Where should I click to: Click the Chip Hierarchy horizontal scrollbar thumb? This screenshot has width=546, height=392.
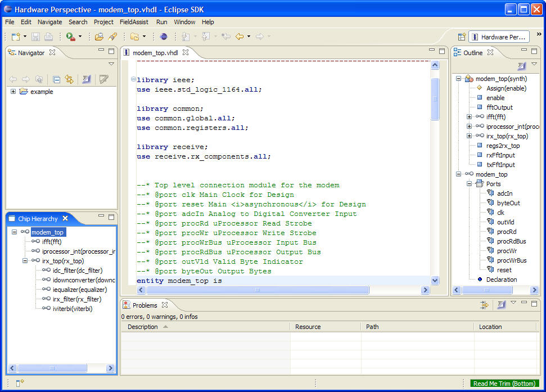pyautogui.click(x=52, y=368)
